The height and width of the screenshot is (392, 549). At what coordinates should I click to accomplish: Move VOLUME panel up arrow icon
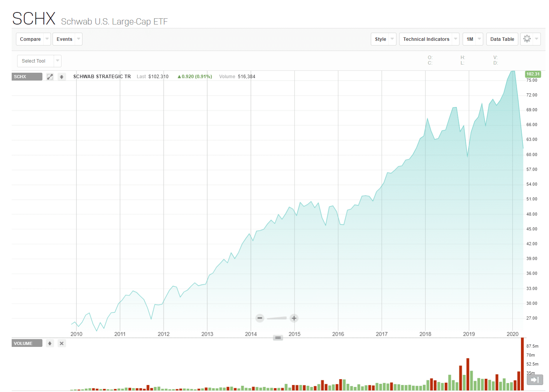tap(50, 343)
